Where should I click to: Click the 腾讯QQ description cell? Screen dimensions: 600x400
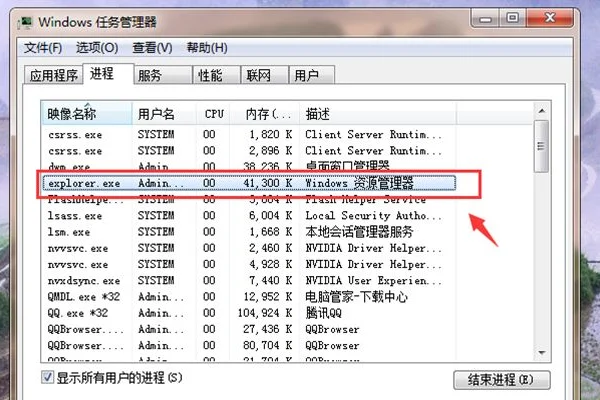(323, 313)
